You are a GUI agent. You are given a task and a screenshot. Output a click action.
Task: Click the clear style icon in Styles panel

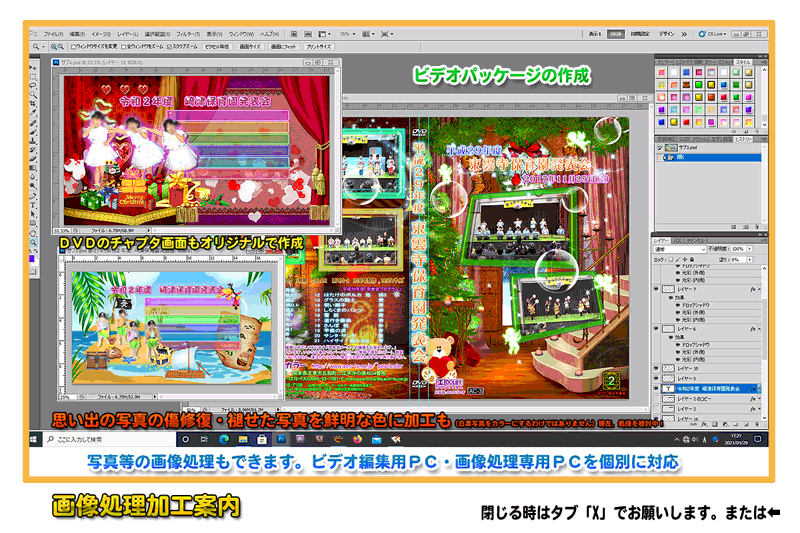point(733,131)
